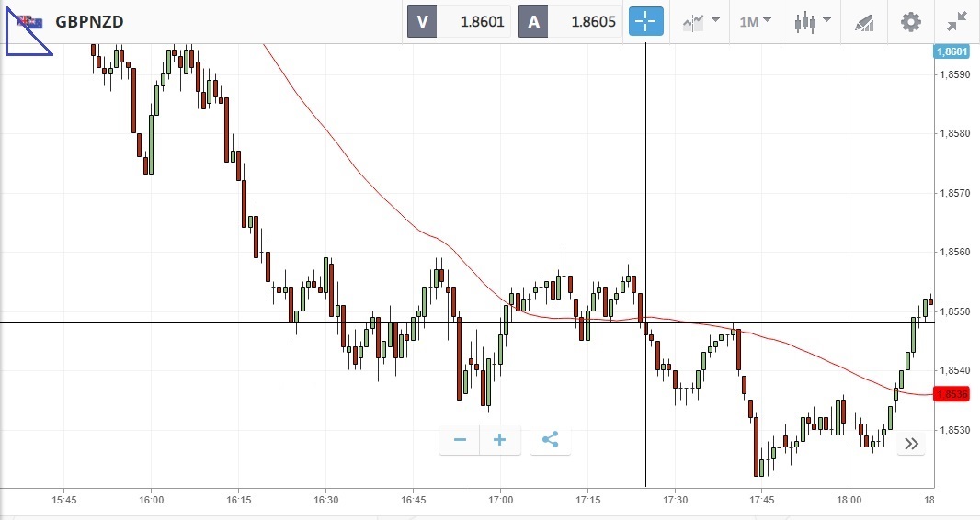
Task: Click the 16:30 time axis label
Action: (x=325, y=501)
